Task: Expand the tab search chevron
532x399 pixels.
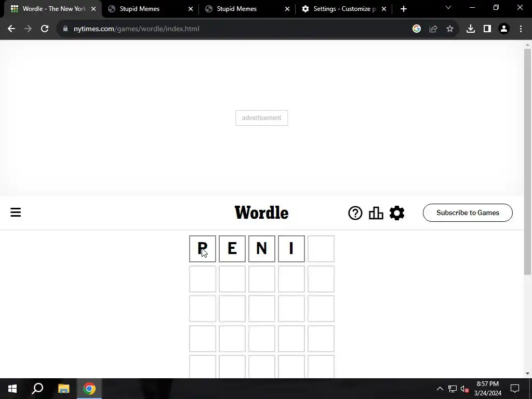Action: (448, 7)
